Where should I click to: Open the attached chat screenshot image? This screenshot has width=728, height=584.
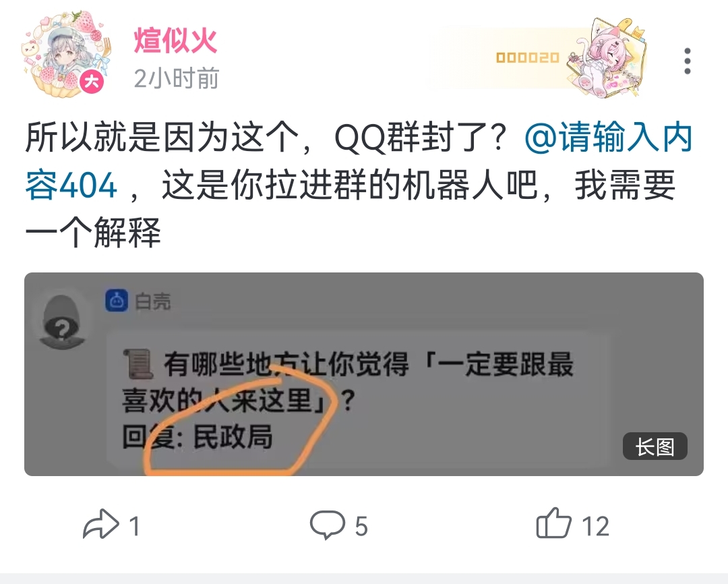pyautogui.click(x=363, y=374)
